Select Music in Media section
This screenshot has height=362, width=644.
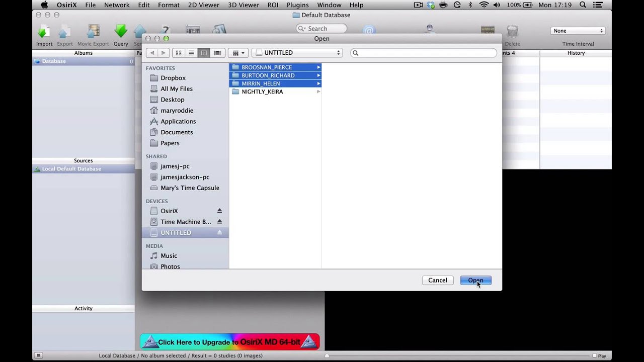point(169,256)
